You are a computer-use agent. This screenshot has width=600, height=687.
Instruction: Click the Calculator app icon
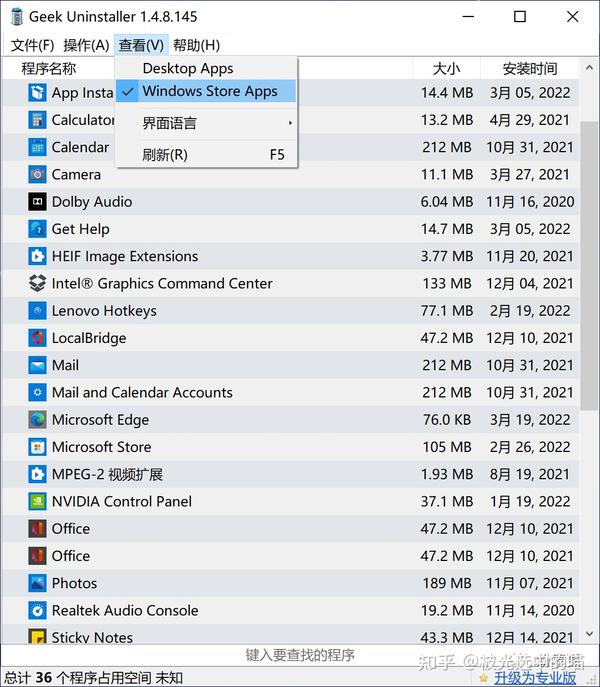tap(37, 120)
